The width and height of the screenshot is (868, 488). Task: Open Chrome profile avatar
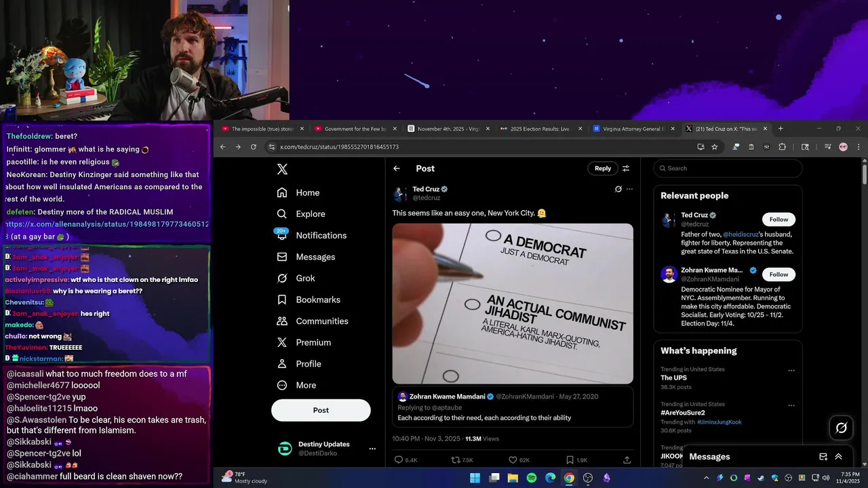pos(843,146)
